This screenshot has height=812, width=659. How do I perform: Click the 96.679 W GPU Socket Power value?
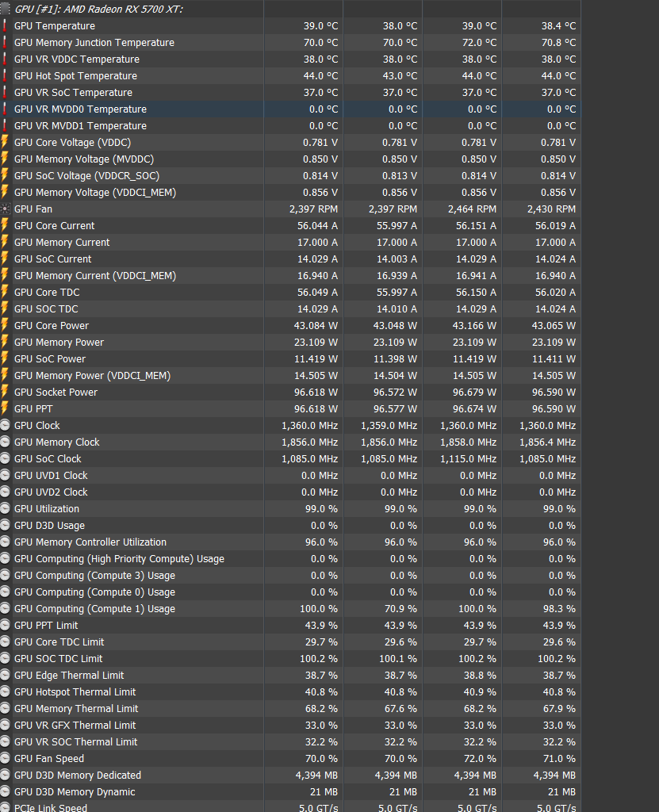point(474,392)
